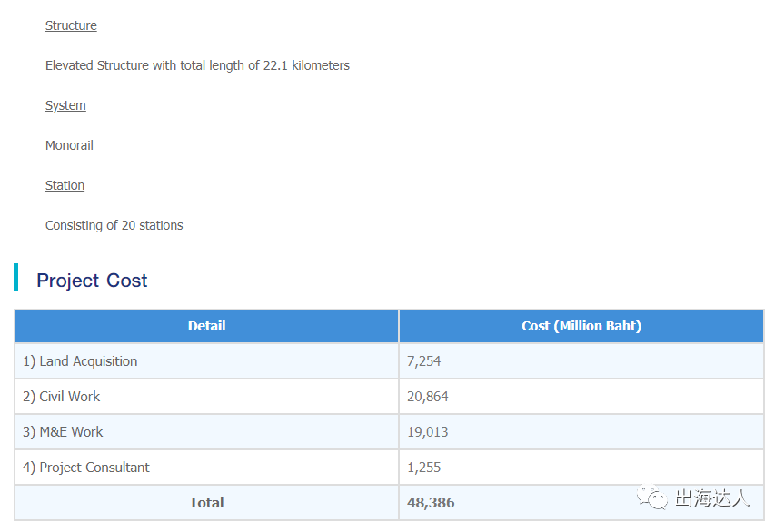Click the underlined Structure heading

pos(71,25)
